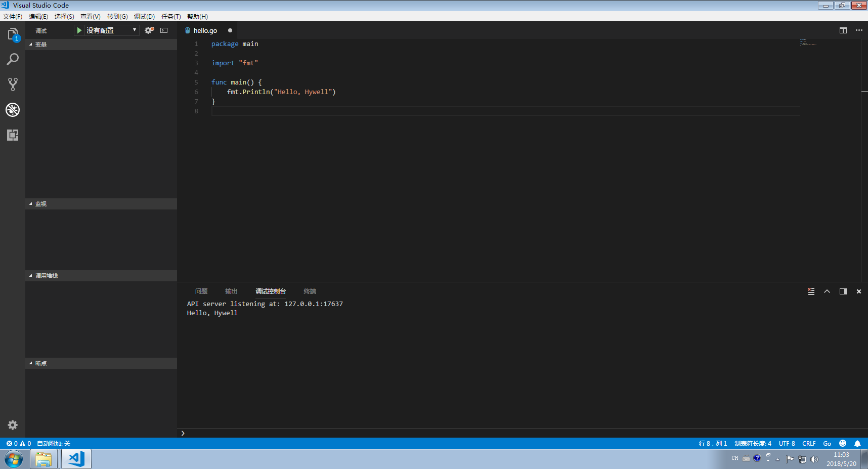Viewport: 868px width, 469px height.
Task: Open Source Control view
Action: pyautogui.click(x=13, y=84)
